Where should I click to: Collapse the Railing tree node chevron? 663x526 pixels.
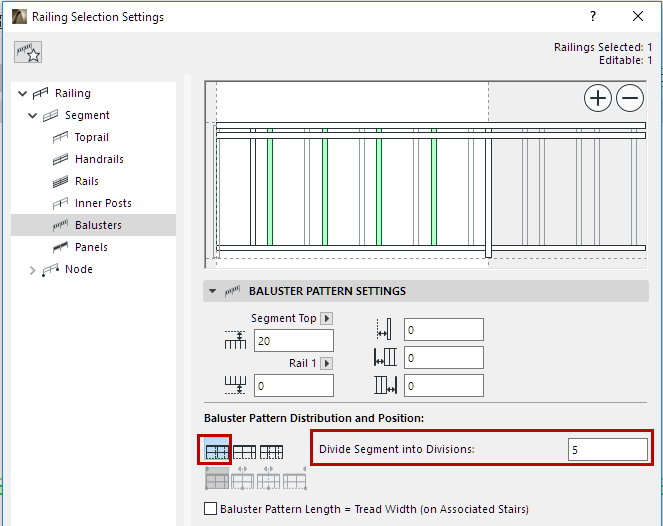coord(23,93)
